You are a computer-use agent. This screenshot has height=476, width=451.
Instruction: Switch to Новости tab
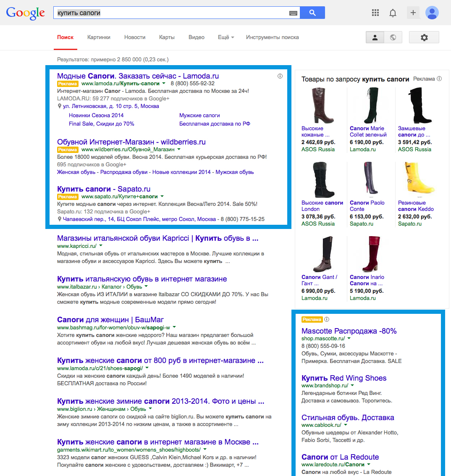tap(135, 37)
